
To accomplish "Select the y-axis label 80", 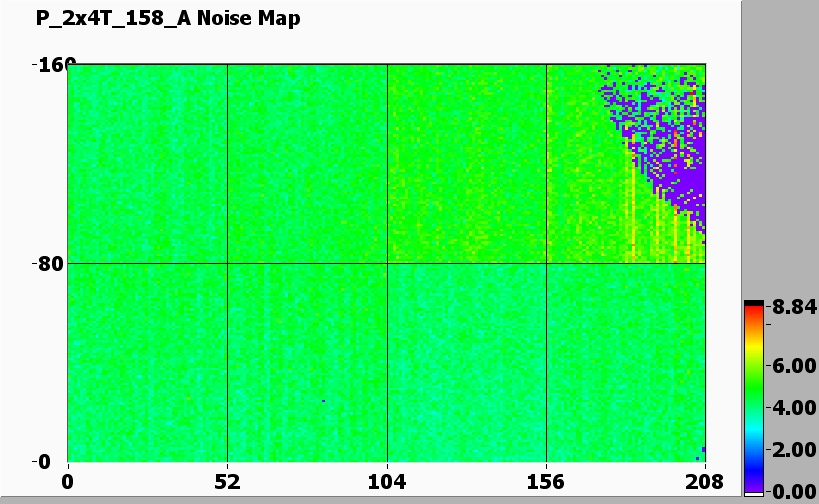I will point(51,264).
